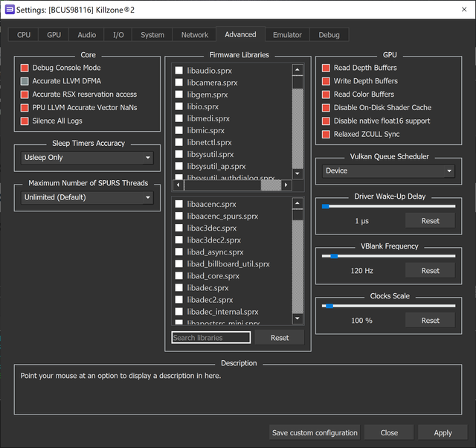Switch to the Audio tab
Viewport: 476px width, 448px height.
86,35
